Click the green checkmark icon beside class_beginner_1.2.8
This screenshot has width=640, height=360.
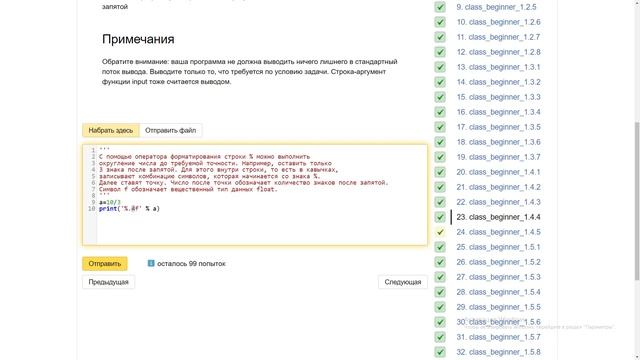[440, 52]
